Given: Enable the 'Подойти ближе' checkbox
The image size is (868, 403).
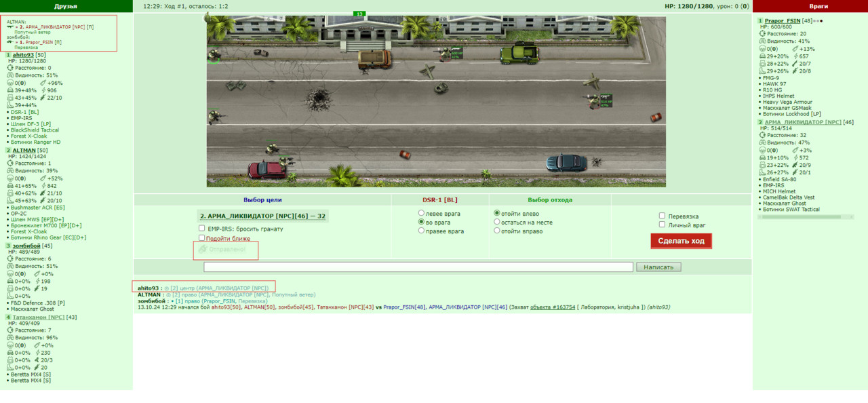Looking at the screenshot, I should coord(202,238).
